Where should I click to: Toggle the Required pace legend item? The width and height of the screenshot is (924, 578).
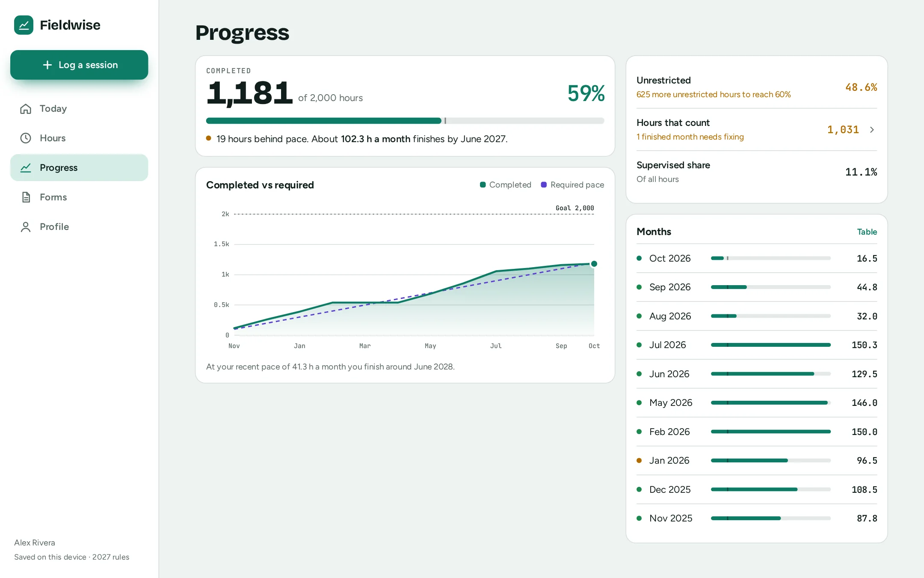(572, 185)
